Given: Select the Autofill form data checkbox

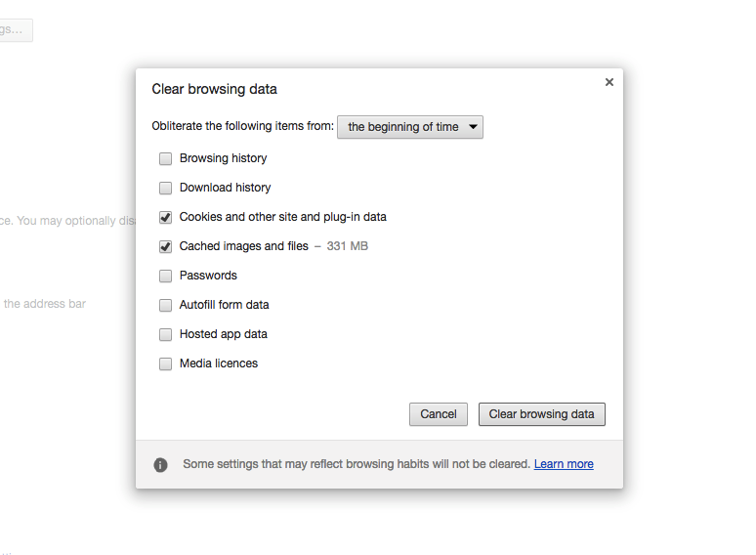Looking at the screenshot, I should pyautogui.click(x=165, y=305).
